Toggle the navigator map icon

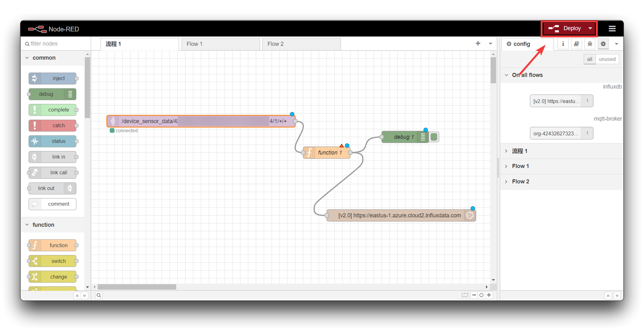point(465,295)
